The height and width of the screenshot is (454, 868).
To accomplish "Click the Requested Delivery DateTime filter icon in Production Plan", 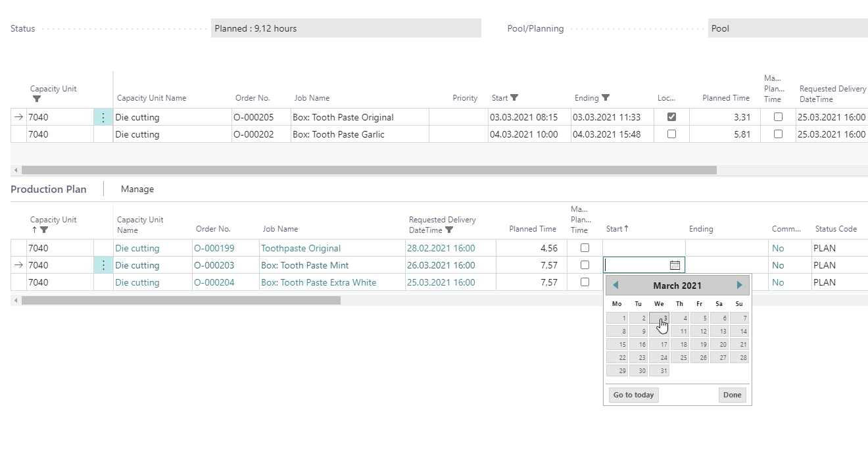I will [x=449, y=230].
